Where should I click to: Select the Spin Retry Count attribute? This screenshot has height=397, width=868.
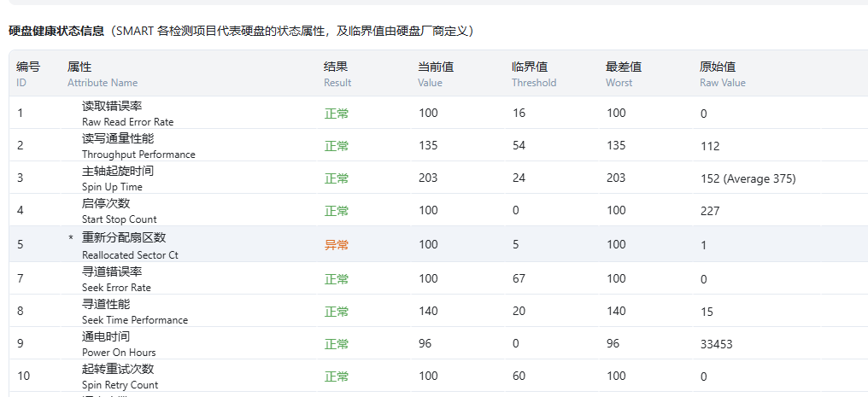(120, 377)
